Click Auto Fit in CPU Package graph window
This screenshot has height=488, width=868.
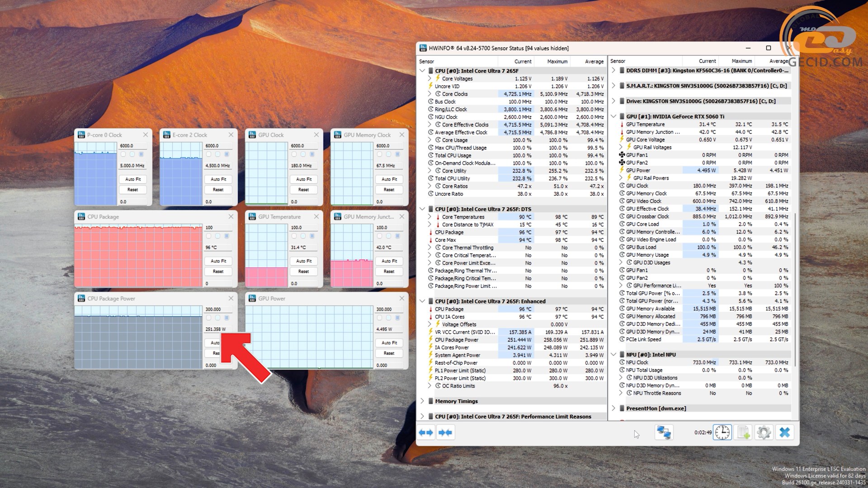218,261
